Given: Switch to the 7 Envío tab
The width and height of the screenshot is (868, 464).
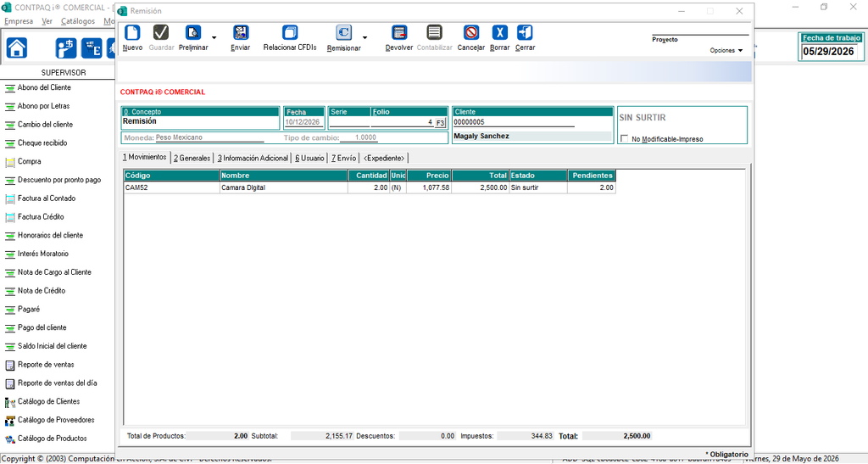Looking at the screenshot, I should (x=344, y=158).
